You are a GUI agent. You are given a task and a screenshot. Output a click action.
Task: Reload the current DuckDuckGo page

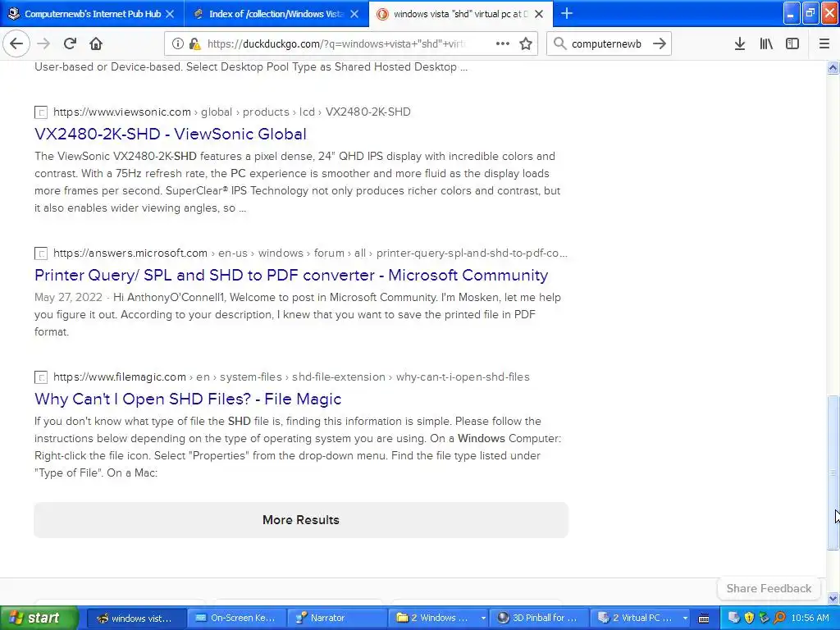pos(70,44)
